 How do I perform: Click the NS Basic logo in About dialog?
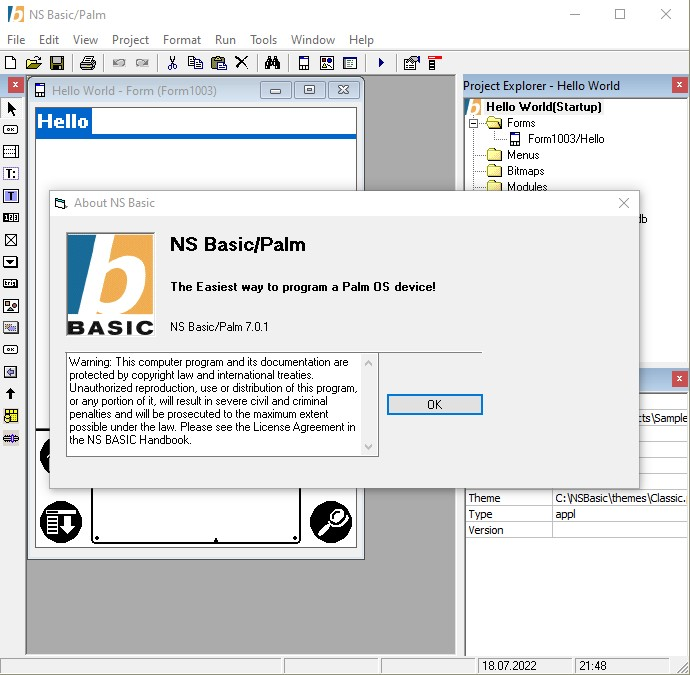(110, 284)
